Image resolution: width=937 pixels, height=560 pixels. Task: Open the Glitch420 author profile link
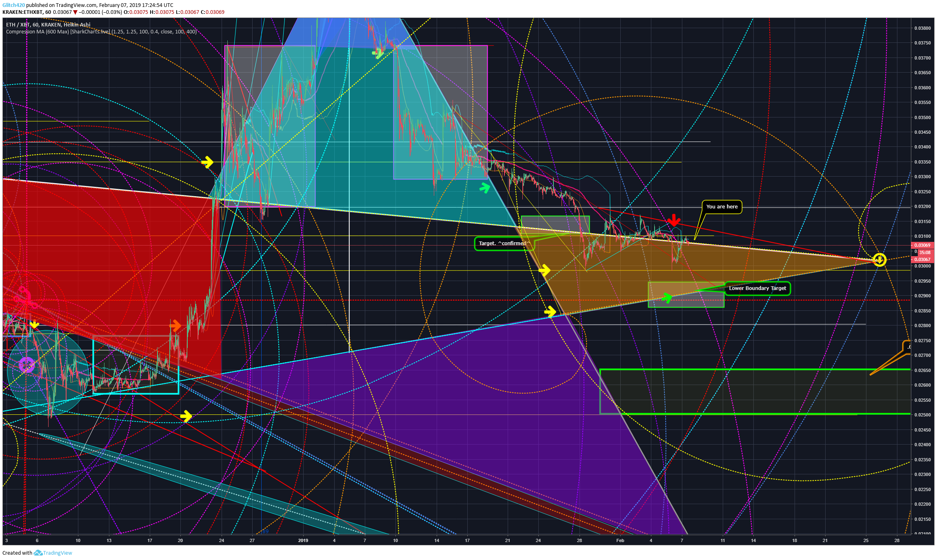(13, 5)
